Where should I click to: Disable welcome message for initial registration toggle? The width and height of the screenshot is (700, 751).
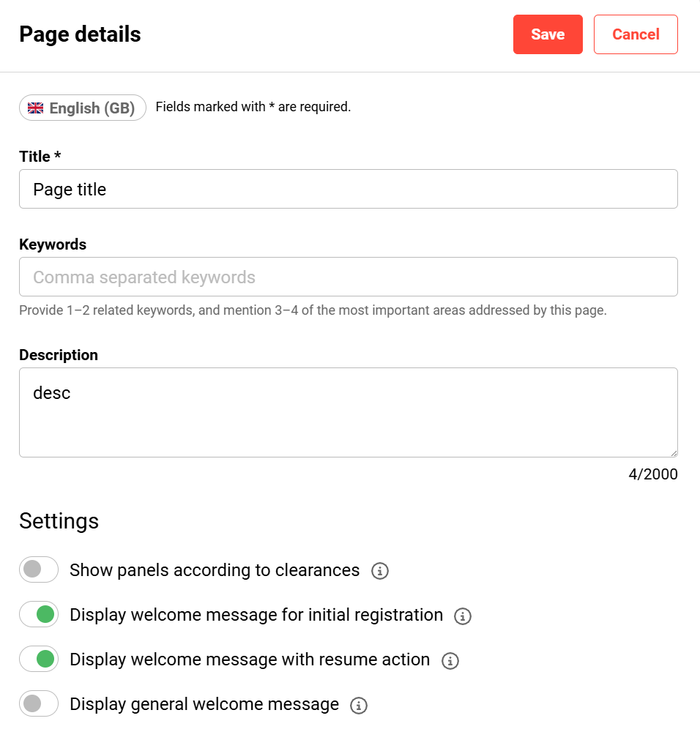[39, 615]
